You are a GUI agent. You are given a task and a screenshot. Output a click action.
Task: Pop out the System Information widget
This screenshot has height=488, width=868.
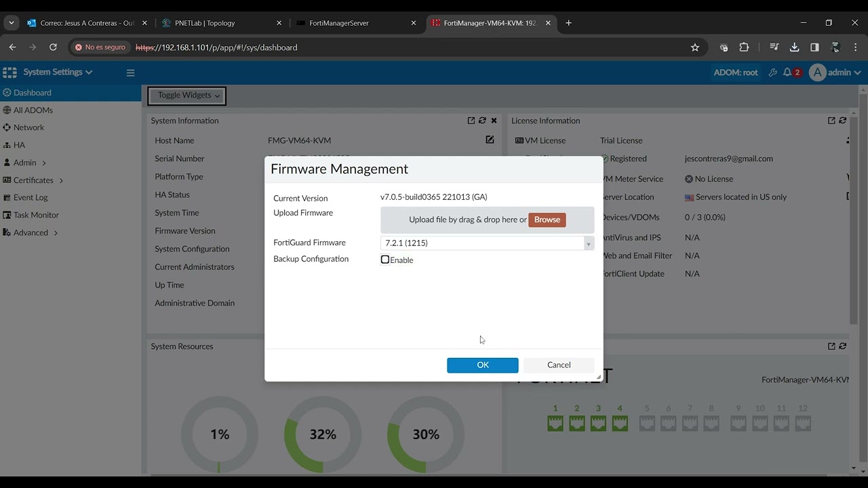471,121
